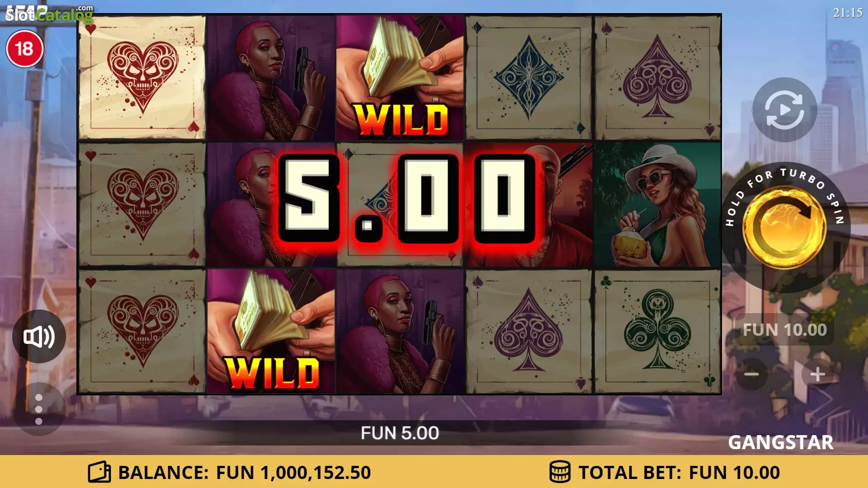Open the autoplay spin control
This screenshot has width=868, height=488.
[785, 110]
